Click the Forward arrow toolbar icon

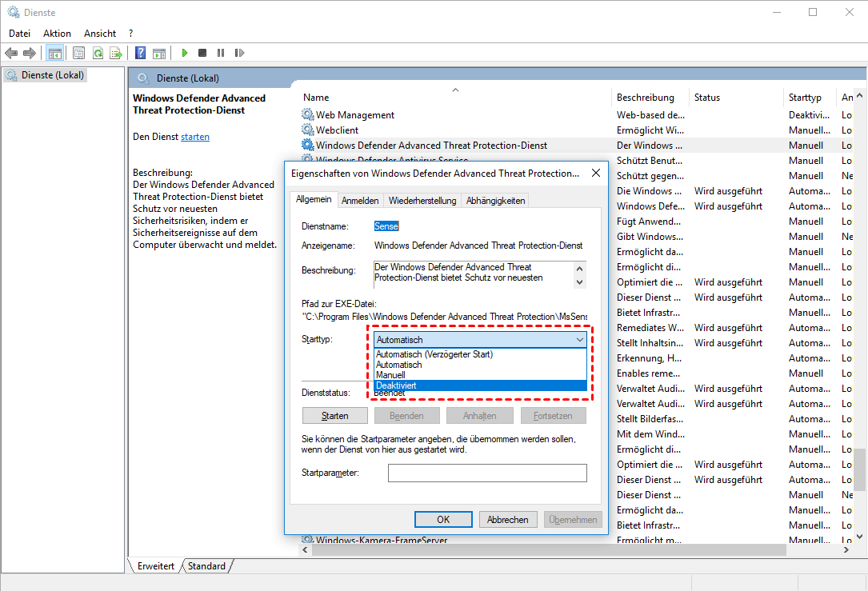pos(30,53)
